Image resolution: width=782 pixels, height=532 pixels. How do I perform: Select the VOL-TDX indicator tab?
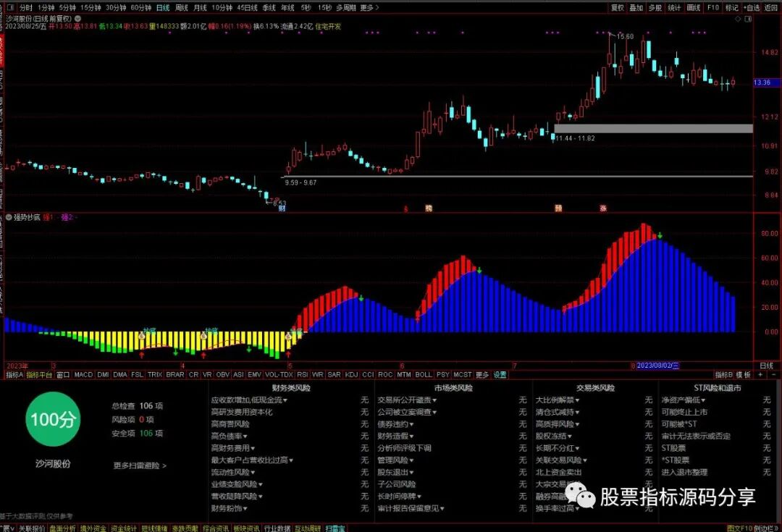pyautogui.click(x=279, y=374)
